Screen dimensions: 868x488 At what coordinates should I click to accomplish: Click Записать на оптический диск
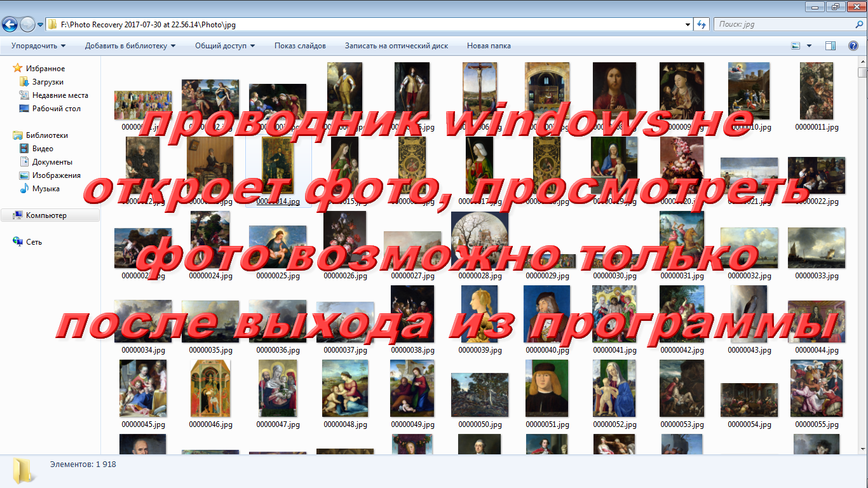click(397, 46)
